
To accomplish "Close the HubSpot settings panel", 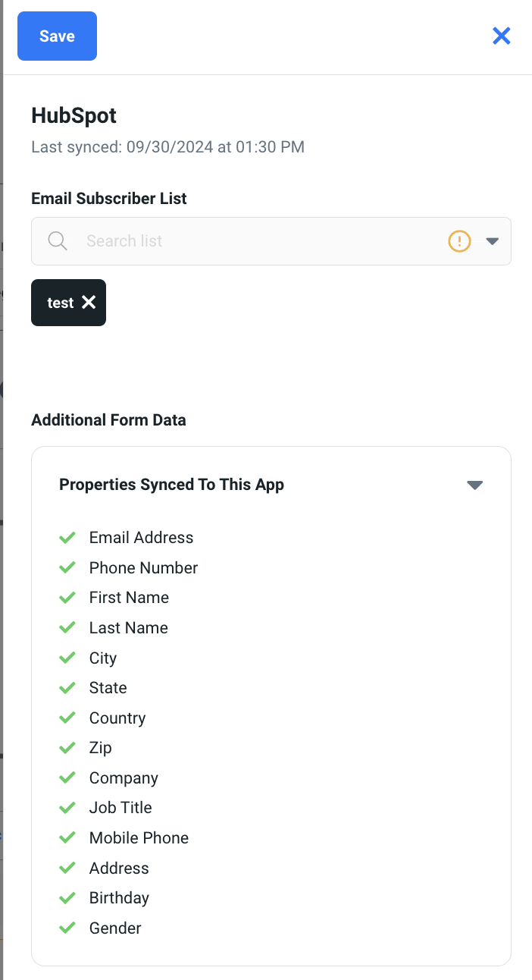I will (501, 36).
